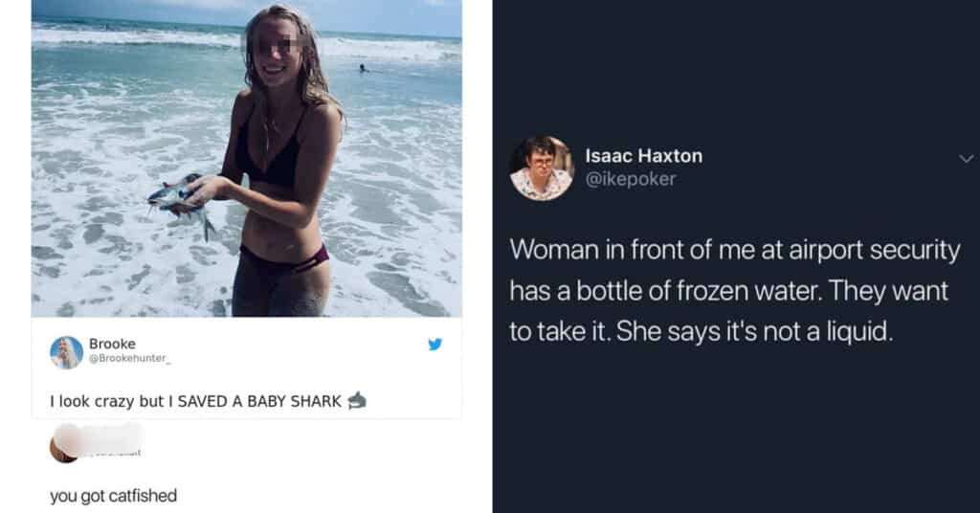Screen dimensions: 980x513
Task: Click the 'has a bottle of frozen water' line
Action: pyautogui.click(x=728, y=291)
